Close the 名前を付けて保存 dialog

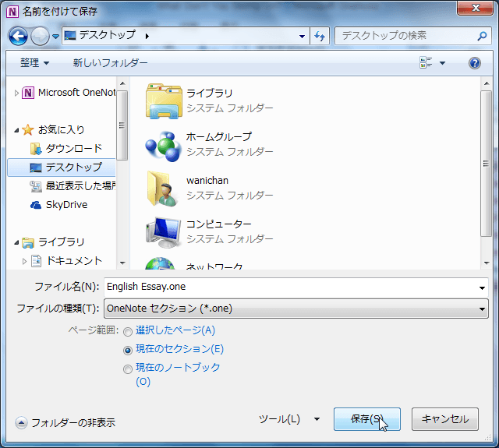tap(475, 8)
